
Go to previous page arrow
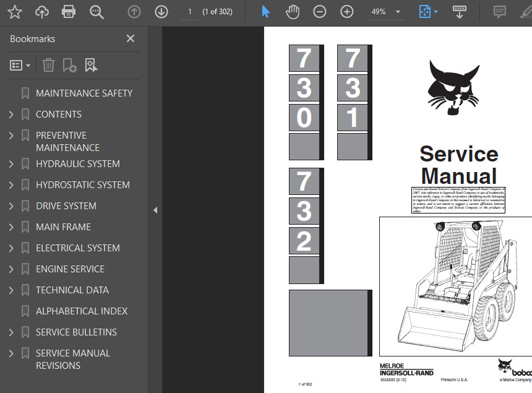tap(134, 12)
